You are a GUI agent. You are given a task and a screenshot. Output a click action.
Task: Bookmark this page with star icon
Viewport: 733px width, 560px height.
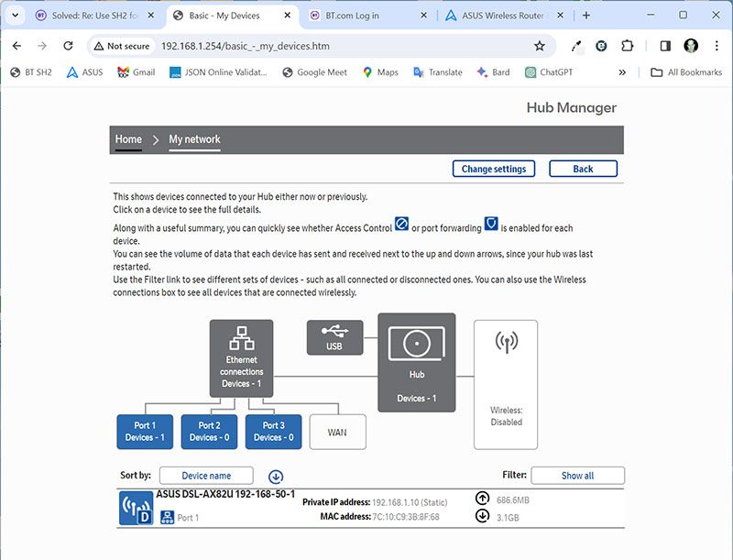540,46
